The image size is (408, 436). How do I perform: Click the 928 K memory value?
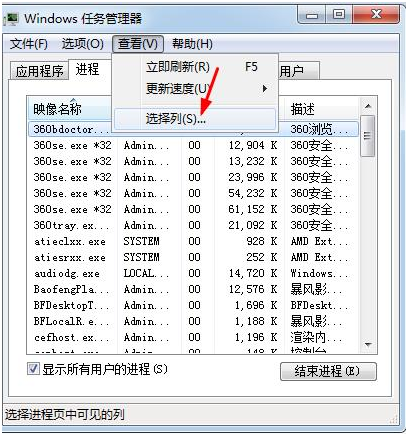pos(262,241)
